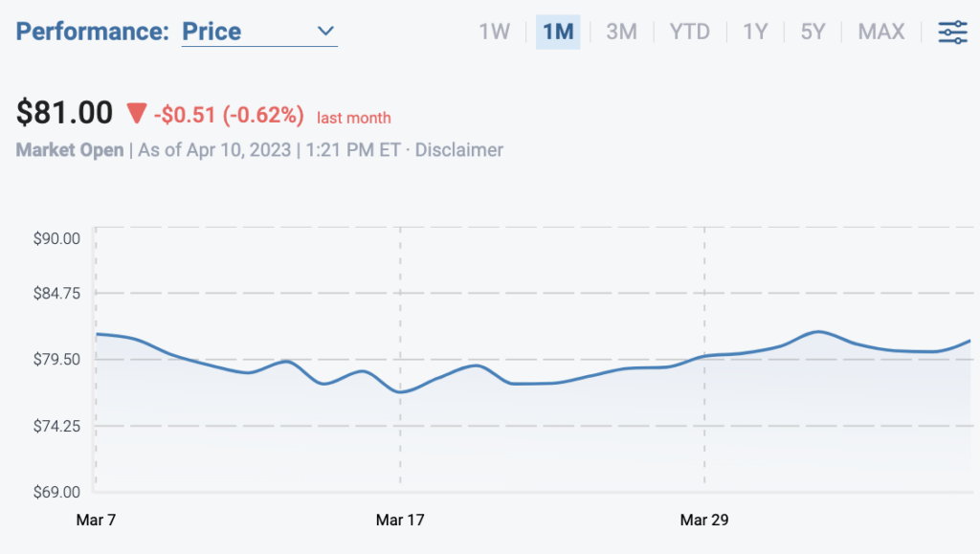
Task: Expand the Performance dropdown chevron arrow
Action: [x=325, y=32]
